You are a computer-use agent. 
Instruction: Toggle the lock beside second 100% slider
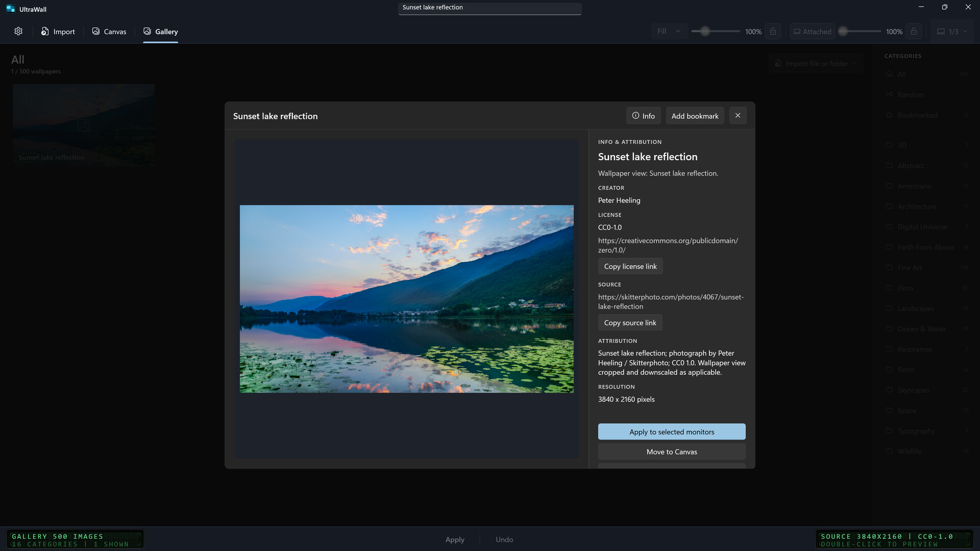[914, 32]
